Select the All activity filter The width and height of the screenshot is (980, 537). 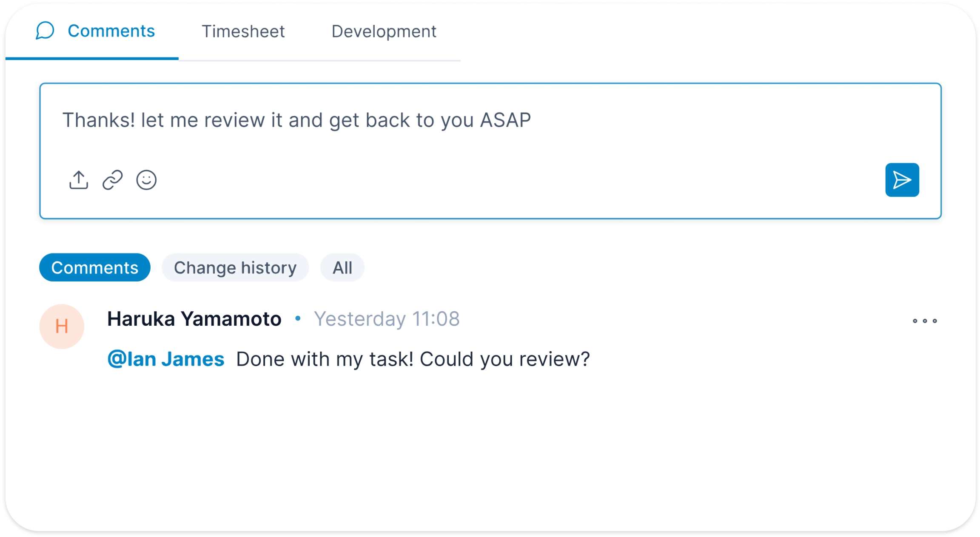point(342,267)
